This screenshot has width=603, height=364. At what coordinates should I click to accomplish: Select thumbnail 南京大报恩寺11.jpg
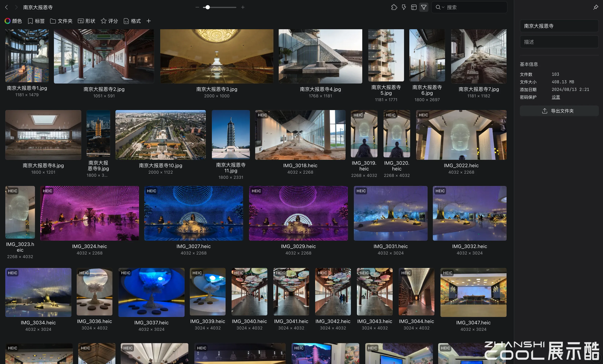pyautogui.click(x=231, y=135)
